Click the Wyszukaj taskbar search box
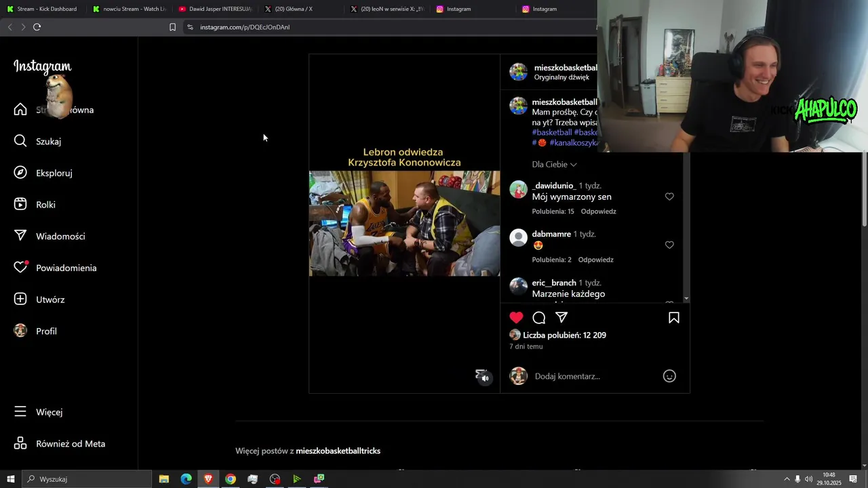The width and height of the screenshot is (868, 488). click(x=87, y=479)
